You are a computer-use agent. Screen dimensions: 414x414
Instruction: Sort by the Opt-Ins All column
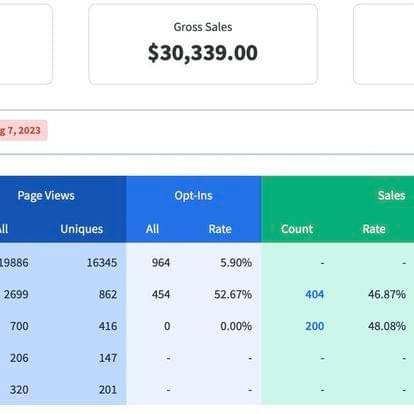pyautogui.click(x=152, y=229)
